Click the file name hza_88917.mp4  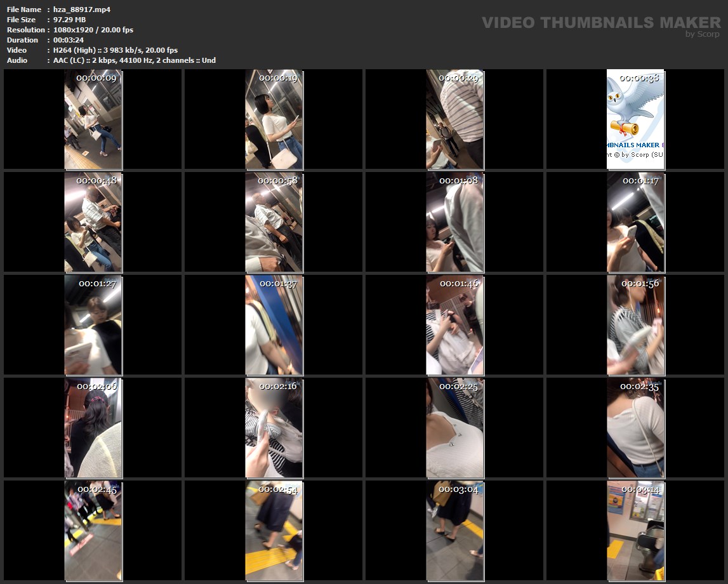point(82,10)
